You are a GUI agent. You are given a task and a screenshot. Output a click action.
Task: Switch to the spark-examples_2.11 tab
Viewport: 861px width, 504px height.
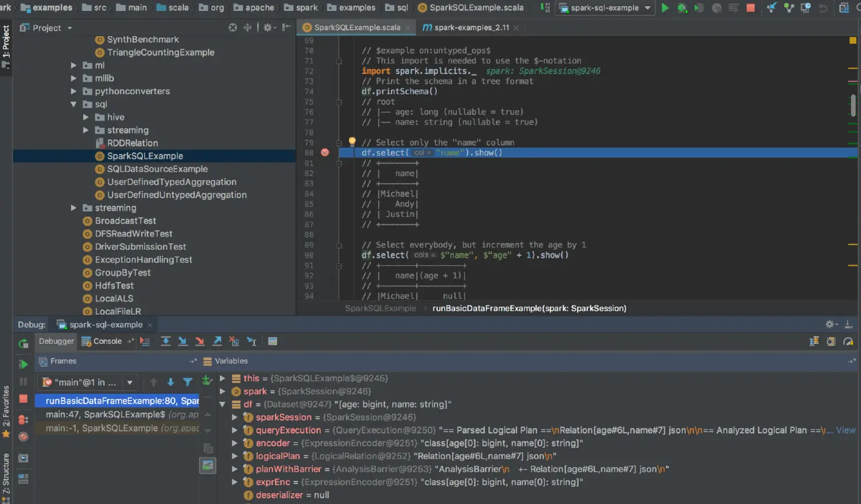(471, 28)
